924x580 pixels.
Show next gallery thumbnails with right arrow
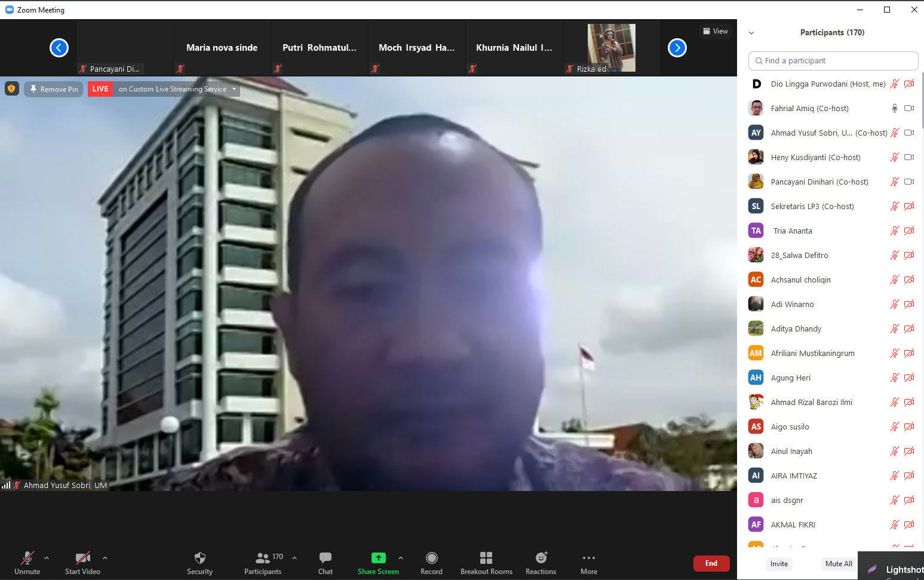(677, 48)
